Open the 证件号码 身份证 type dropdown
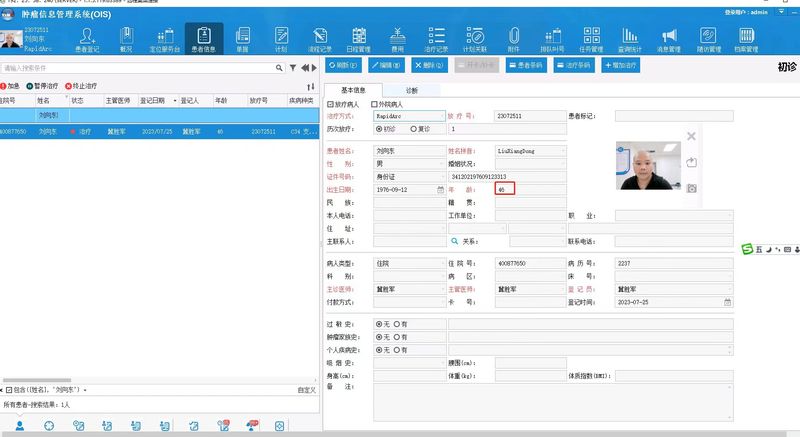Viewport: 800px width, 437px height. [x=442, y=176]
